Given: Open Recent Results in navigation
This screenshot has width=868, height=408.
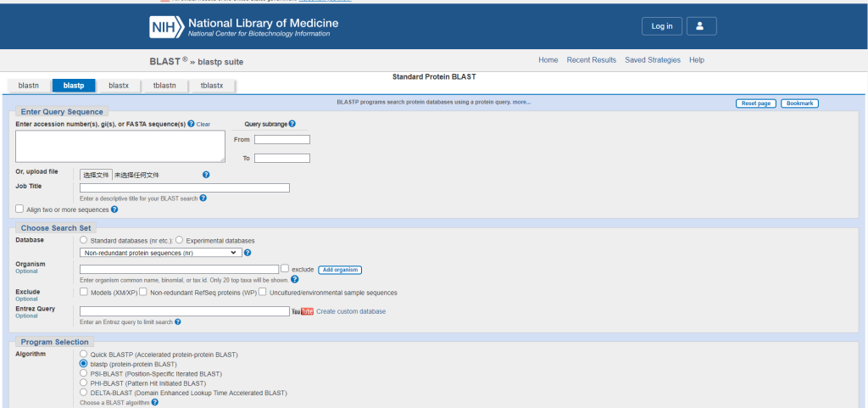Looking at the screenshot, I should click(591, 60).
